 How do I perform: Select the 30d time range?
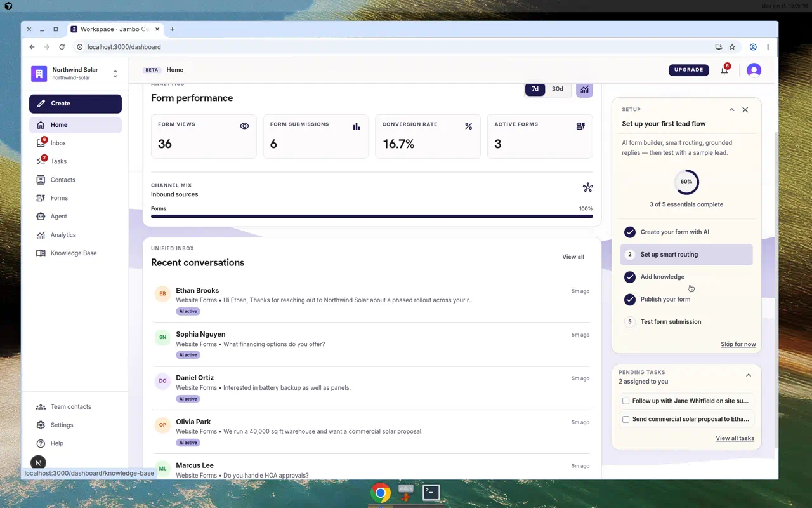tap(558, 90)
